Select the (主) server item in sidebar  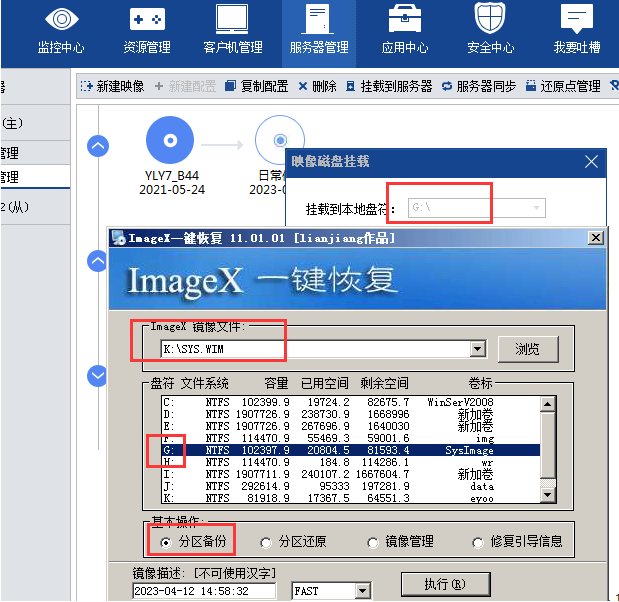[36, 123]
